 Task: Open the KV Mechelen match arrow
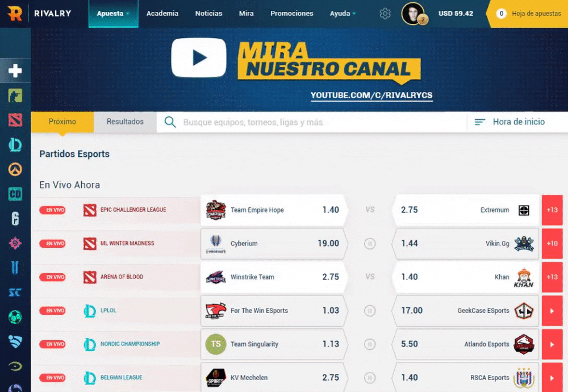point(552,378)
